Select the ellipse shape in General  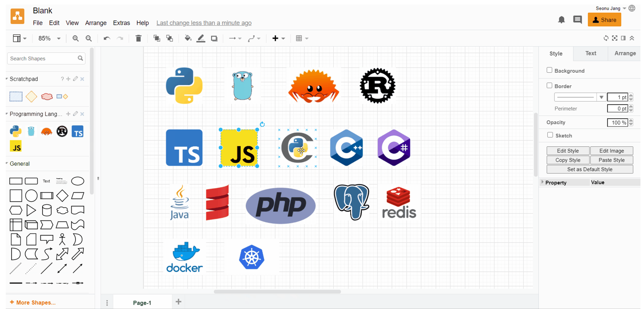point(78,181)
